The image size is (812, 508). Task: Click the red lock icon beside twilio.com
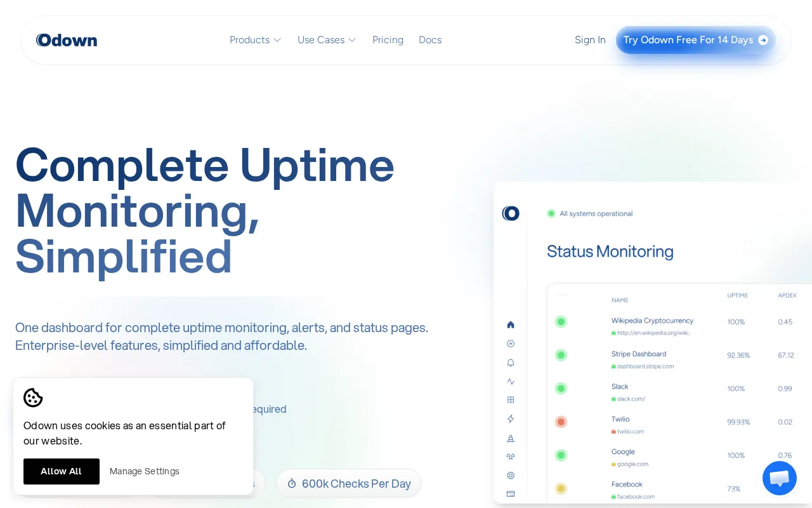click(613, 431)
